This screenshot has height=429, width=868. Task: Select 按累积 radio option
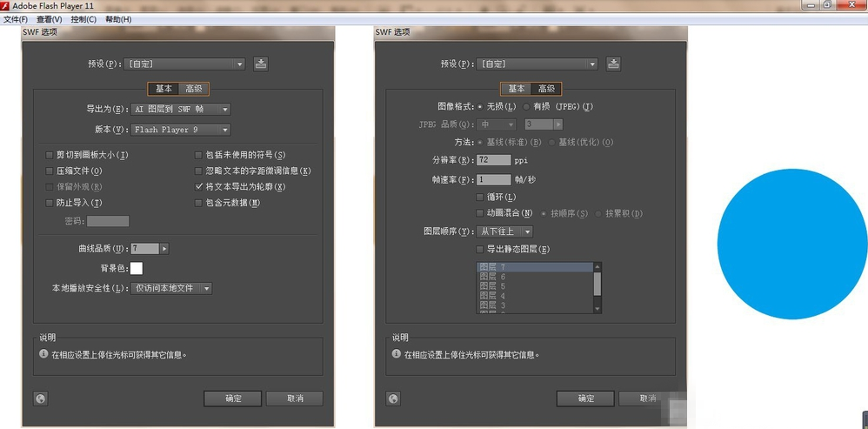[598, 213]
